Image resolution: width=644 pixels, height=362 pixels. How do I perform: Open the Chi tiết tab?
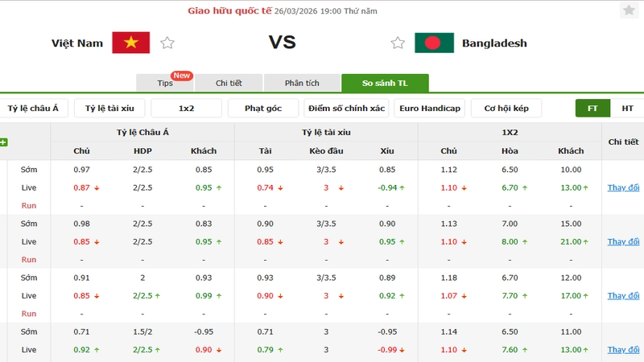[x=229, y=83]
